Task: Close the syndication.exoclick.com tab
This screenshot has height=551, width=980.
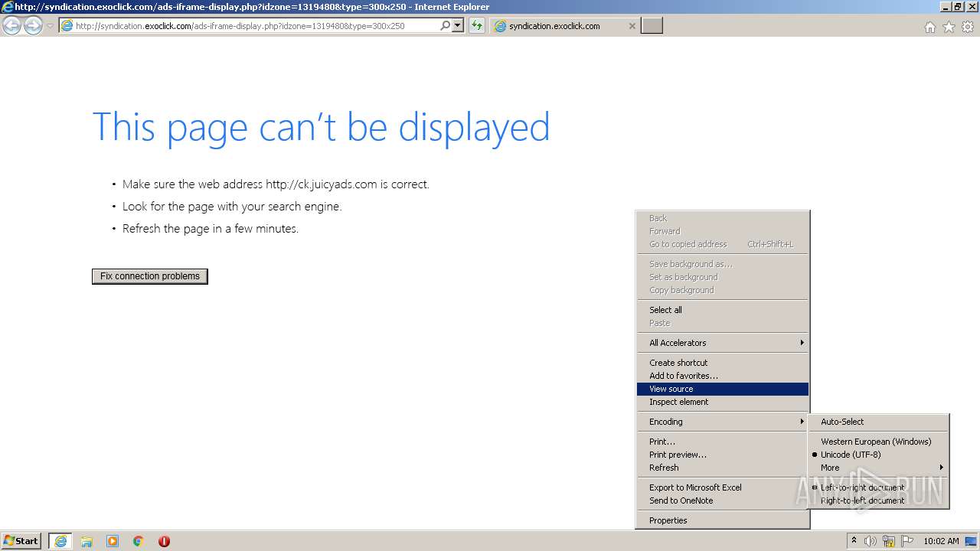Action: click(x=632, y=26)
